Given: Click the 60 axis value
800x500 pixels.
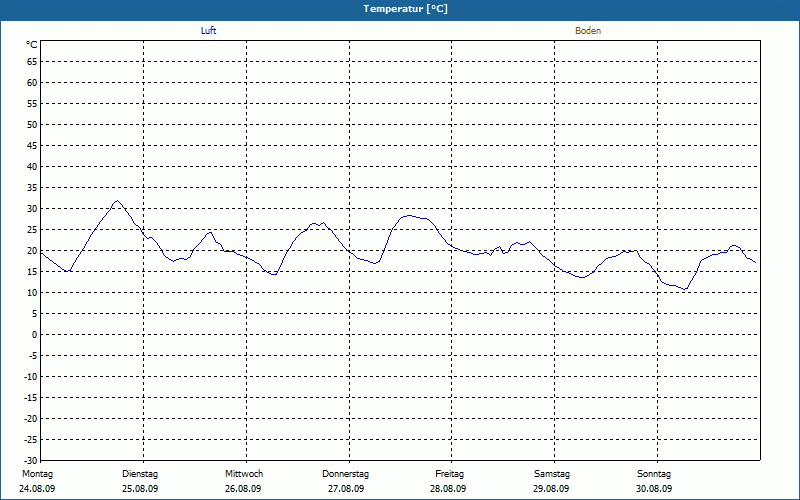Looking at the screenshot, I should 32,83.
